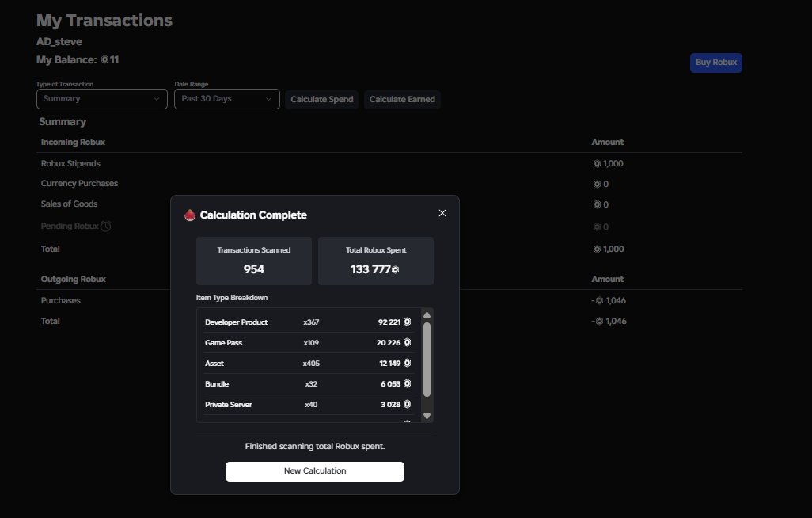Click the Robux icon in Bundle row
The width and height of the screenshot is (812, 518).
[x=407, y=383]
